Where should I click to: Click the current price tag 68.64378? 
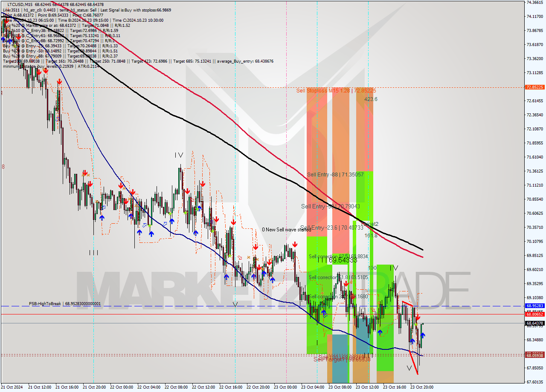tap(534, 323)
